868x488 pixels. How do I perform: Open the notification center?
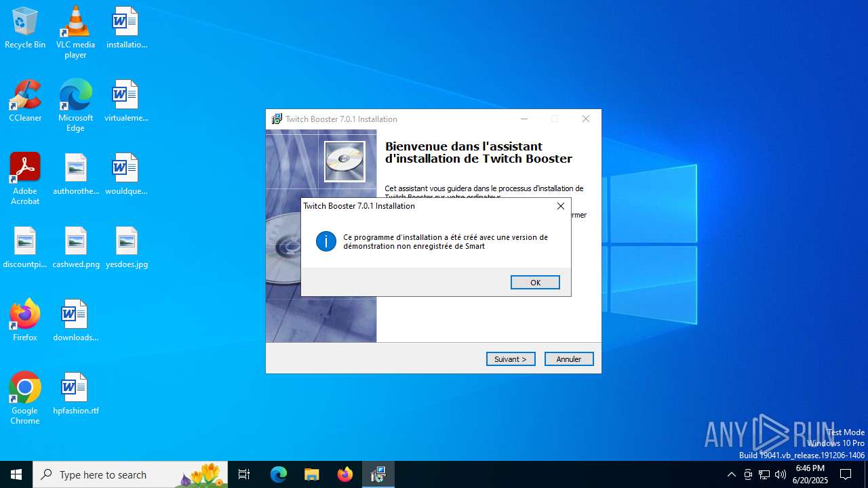pos(846,474)
